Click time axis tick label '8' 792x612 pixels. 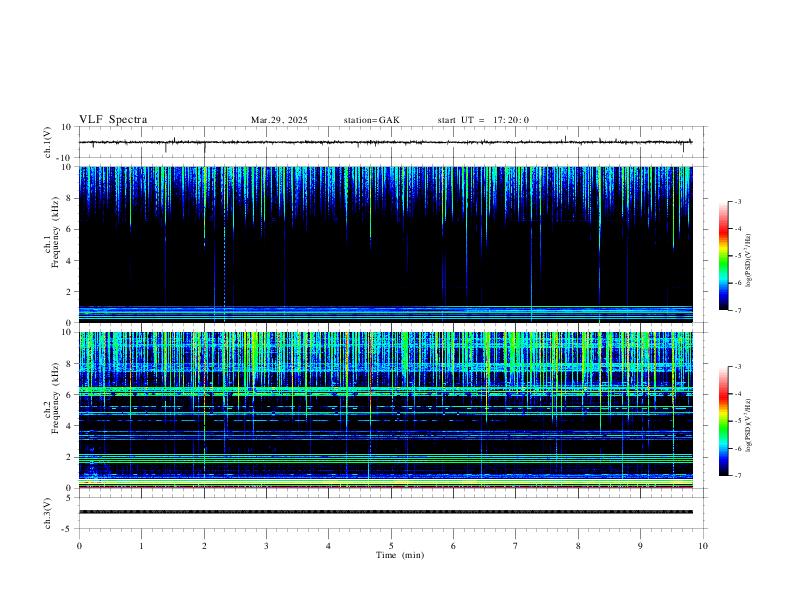pyautogui.click(x=578, y=546)
